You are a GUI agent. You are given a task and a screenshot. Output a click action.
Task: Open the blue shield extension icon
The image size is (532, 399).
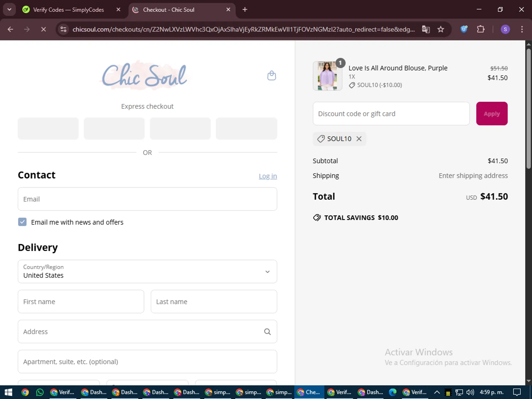coord(464,29)
